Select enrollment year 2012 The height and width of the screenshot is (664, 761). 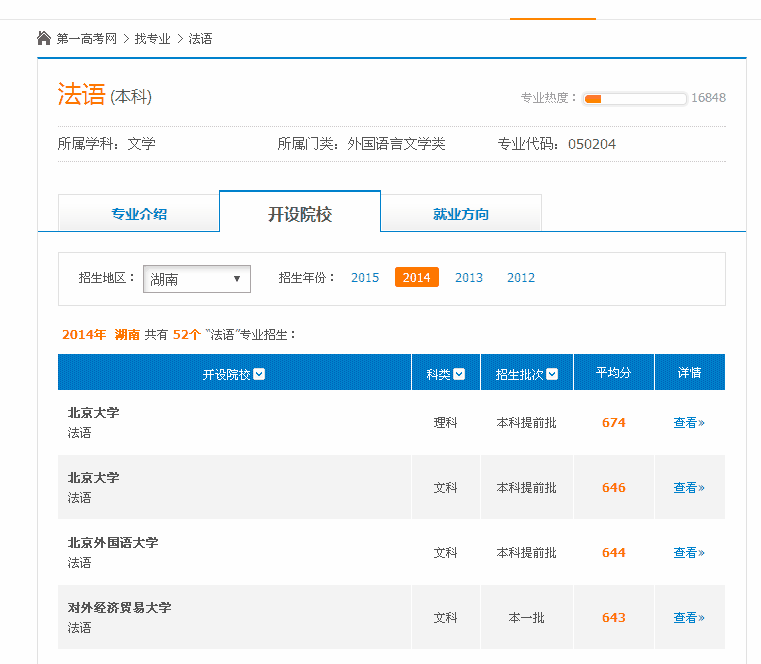click(x=521, y=278)
